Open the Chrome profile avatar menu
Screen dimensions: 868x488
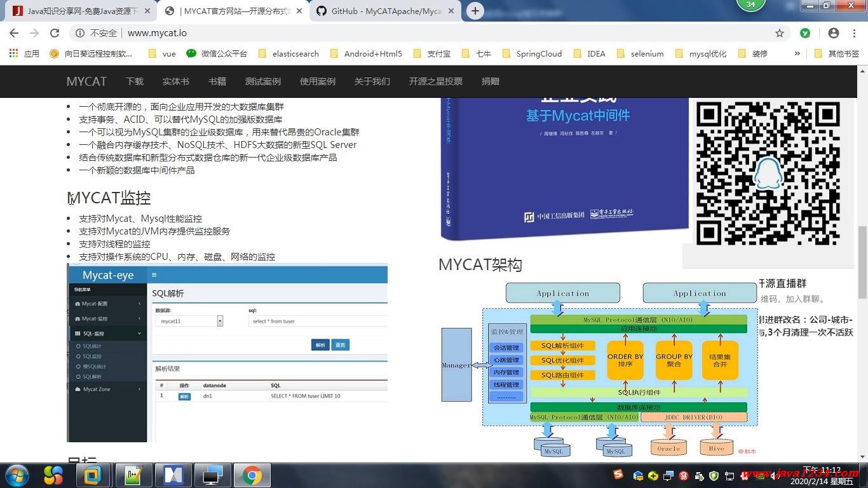click(834, 33)
